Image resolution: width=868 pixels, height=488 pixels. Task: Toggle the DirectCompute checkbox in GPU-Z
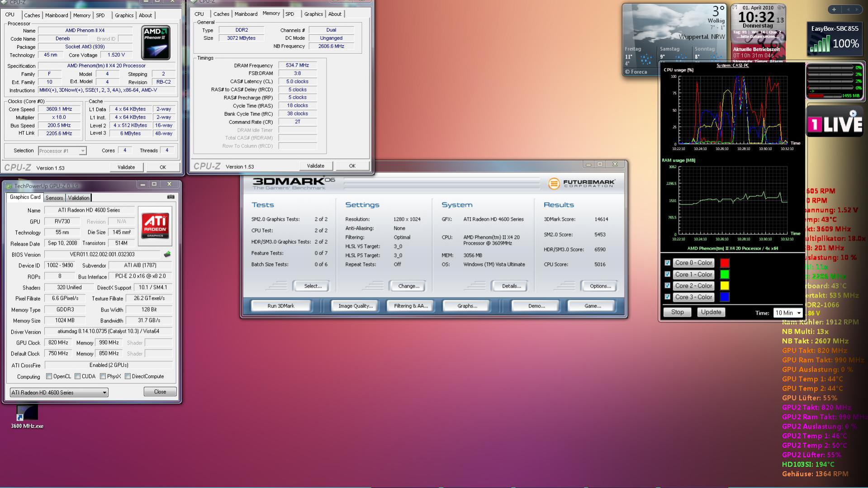pos(128,376)
